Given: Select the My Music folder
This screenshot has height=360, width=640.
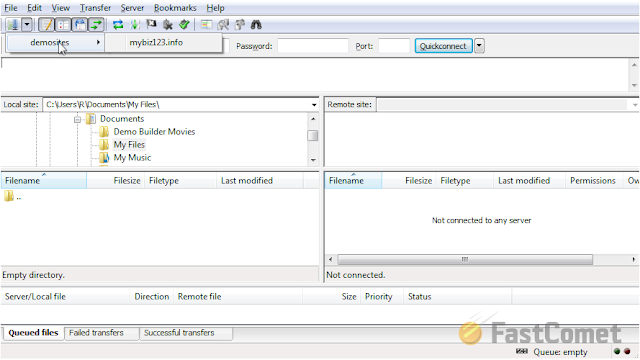Looking at the screenshot, I should [132, 158].
